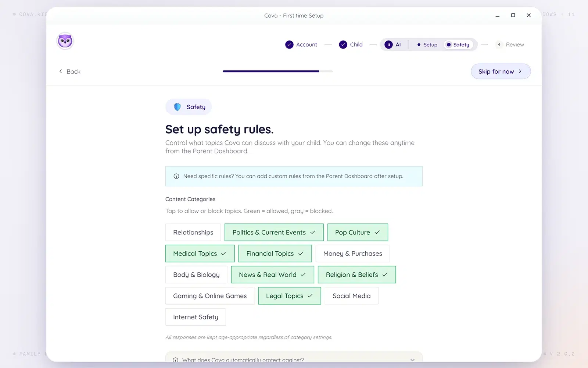Click the age-appropriate responses footnote

click(x=248, y=337)
